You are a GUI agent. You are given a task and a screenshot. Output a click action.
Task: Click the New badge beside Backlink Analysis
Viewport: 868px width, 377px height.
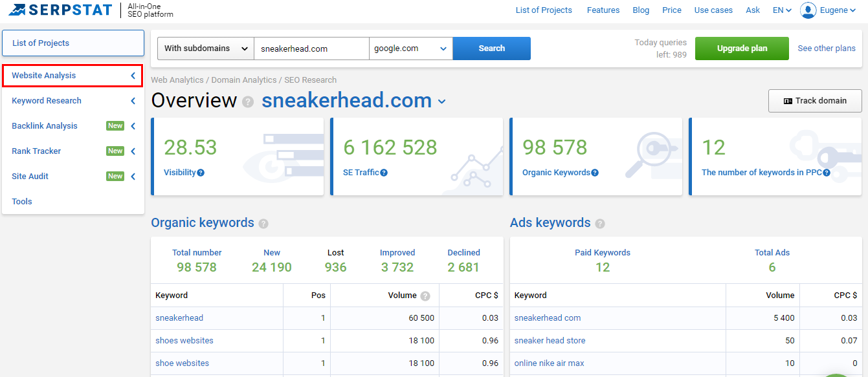click(x=115, y=126)
